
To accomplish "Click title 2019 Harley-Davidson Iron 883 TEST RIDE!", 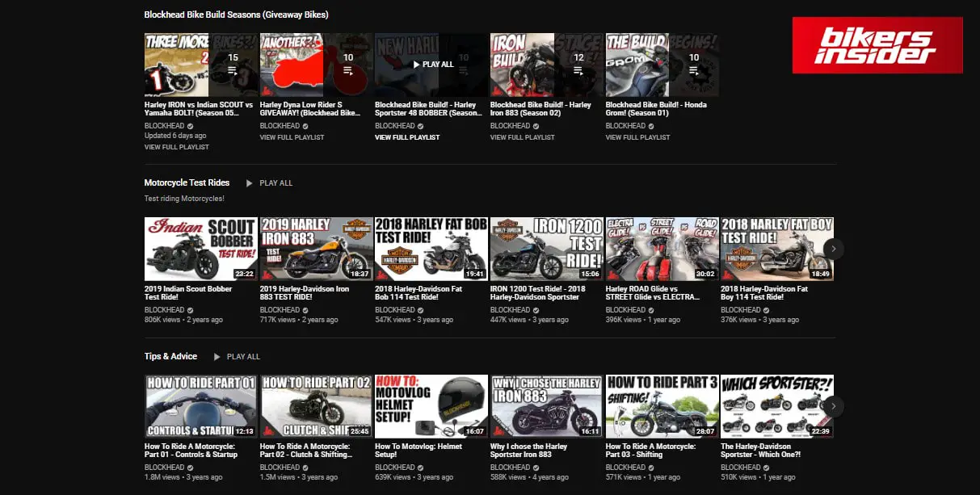I will pos(305,293).
